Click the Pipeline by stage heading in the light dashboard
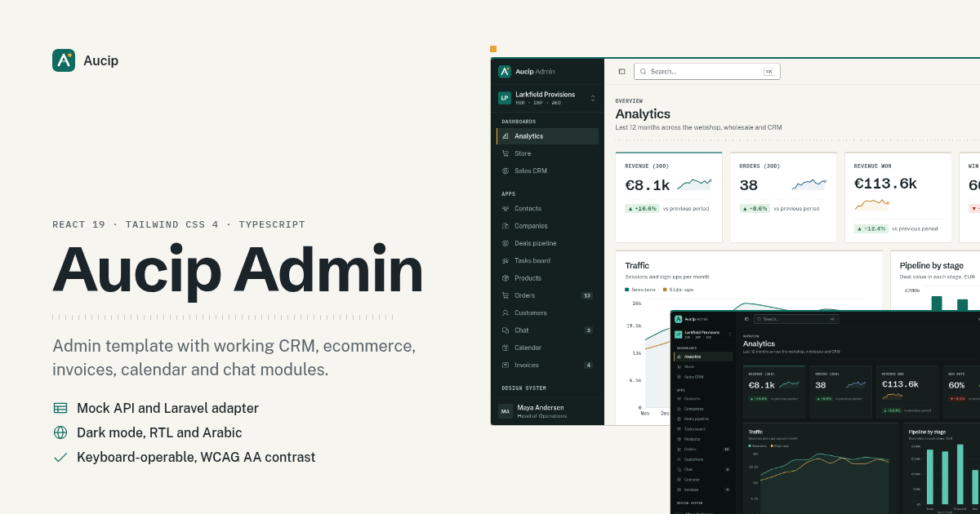This screenshot has width=980, height=514. coord(931,265)
